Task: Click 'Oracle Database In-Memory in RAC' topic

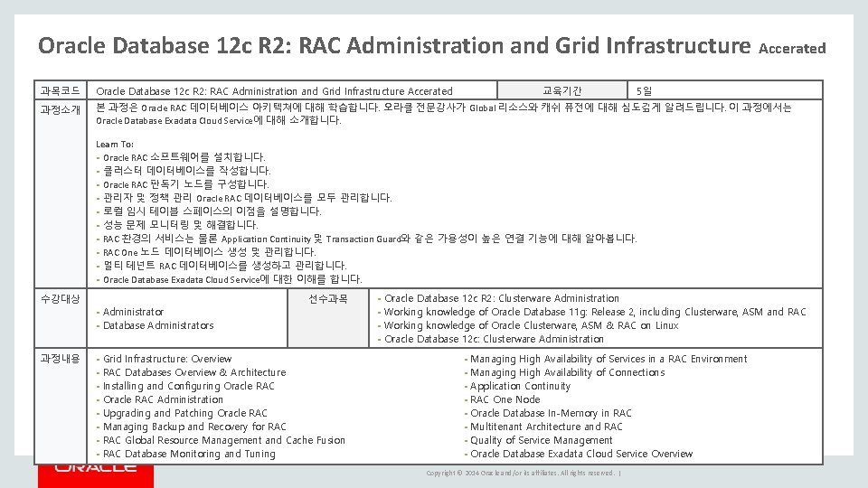Action: point(551,413)
